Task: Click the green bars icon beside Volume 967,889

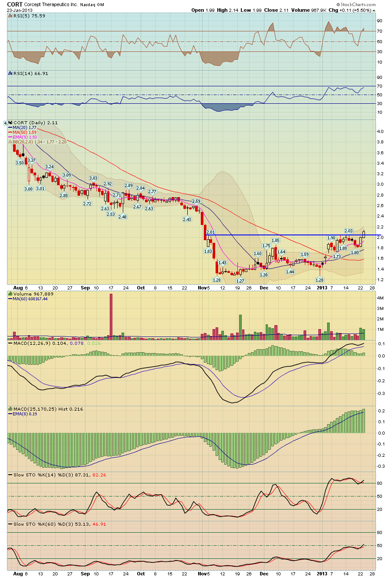Action: [x=10, y=294]
